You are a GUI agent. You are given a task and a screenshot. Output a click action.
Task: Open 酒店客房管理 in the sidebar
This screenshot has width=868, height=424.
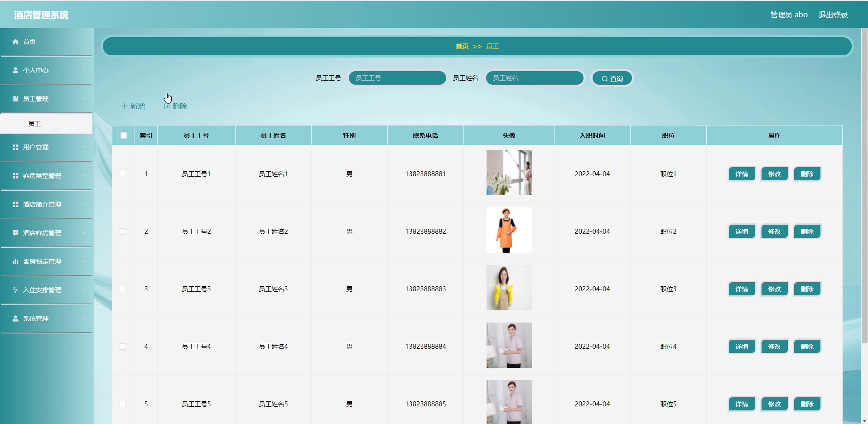tap(46, 233)
